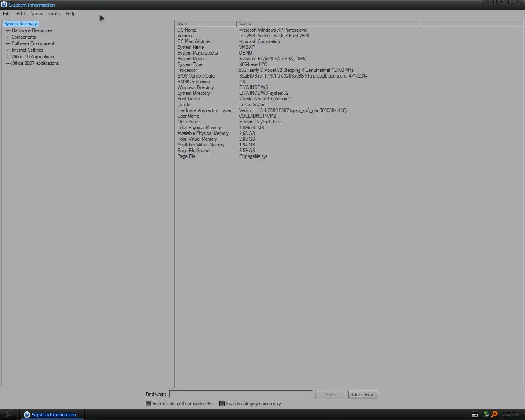This screenshot has height=420, width=525.
Task: Close the System Information window
Action: (x=517, y=2)
